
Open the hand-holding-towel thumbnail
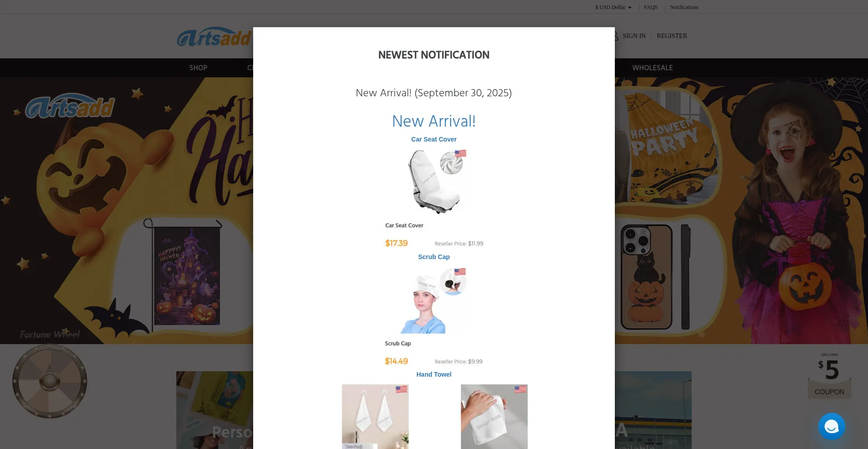point(494,416)
